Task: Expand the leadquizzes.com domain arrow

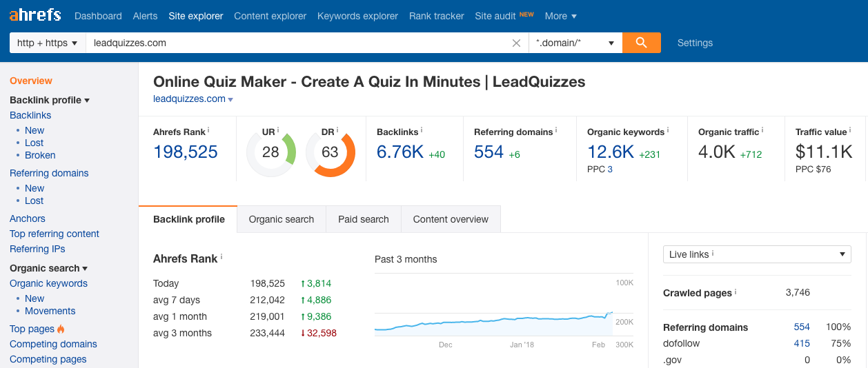Action: (x=230, y=100)
